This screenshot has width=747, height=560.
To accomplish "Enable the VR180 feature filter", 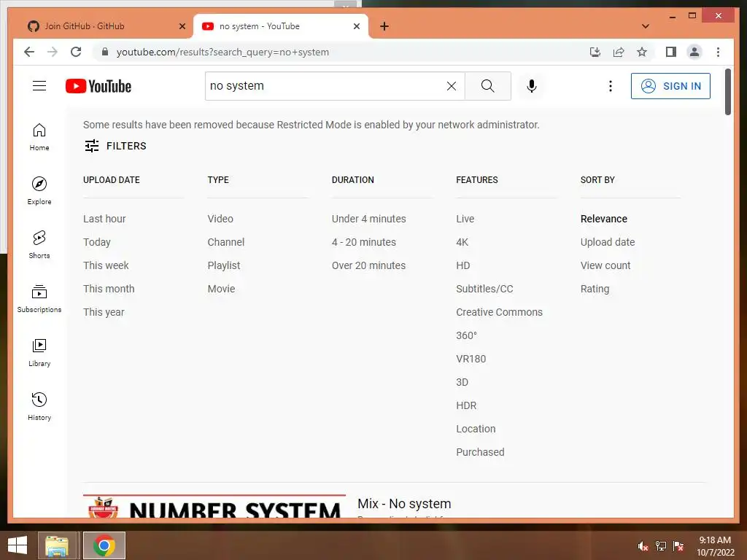I will coord(471,359).
